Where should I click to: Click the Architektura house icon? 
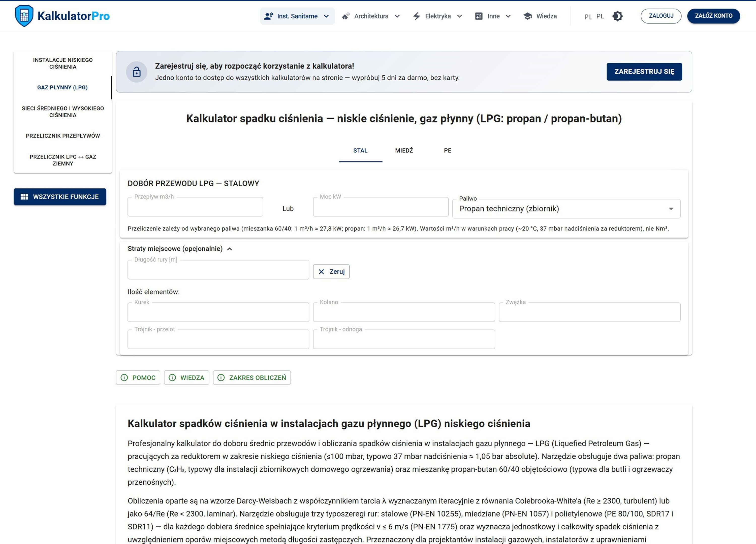346,16
